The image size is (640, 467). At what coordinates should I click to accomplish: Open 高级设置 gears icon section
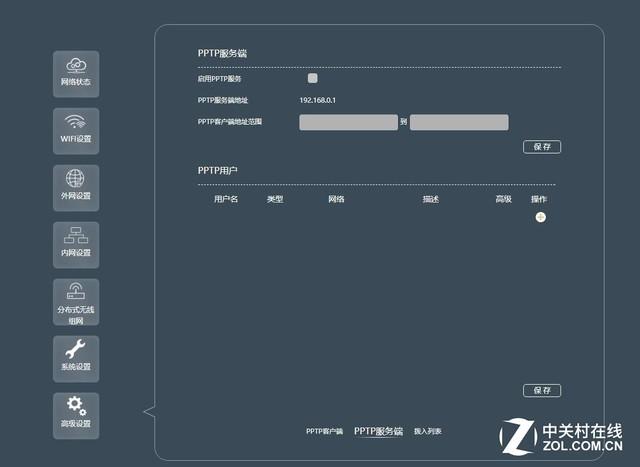pos(76,416)
